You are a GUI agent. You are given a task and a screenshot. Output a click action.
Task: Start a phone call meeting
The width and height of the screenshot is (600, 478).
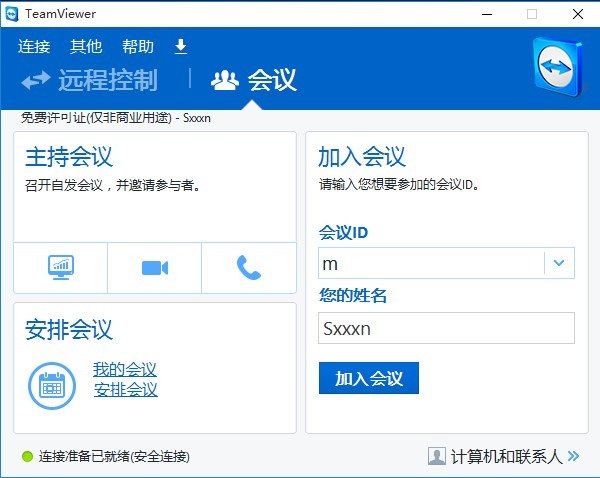pos(249,268)
